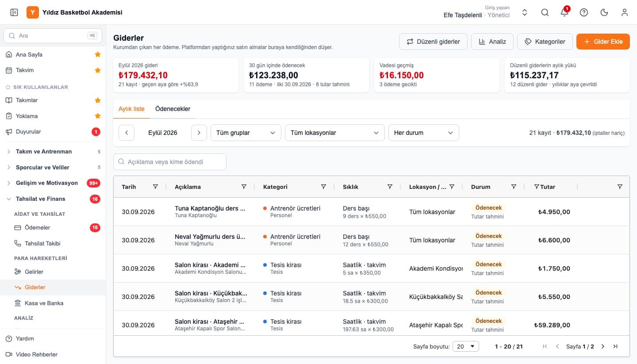The width and height of the screenshot is (637, 364).
Task: Change page size dropdown
Action: point(466,346)
